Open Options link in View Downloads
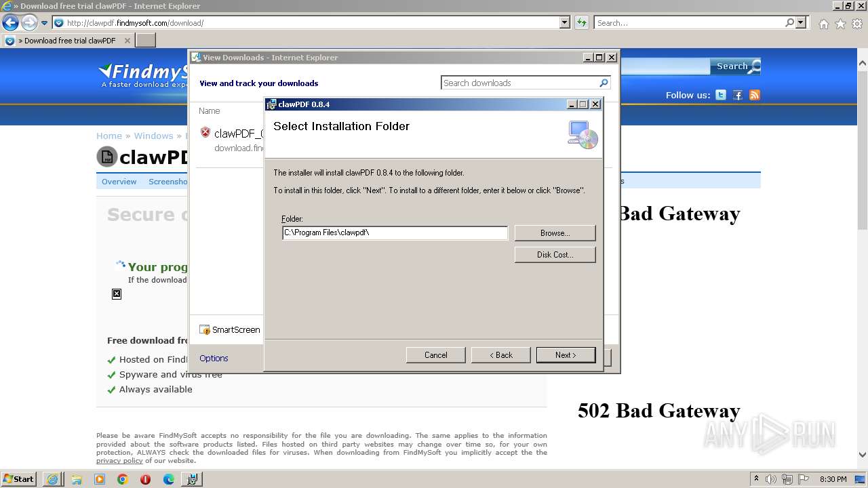 click(214, 358)
